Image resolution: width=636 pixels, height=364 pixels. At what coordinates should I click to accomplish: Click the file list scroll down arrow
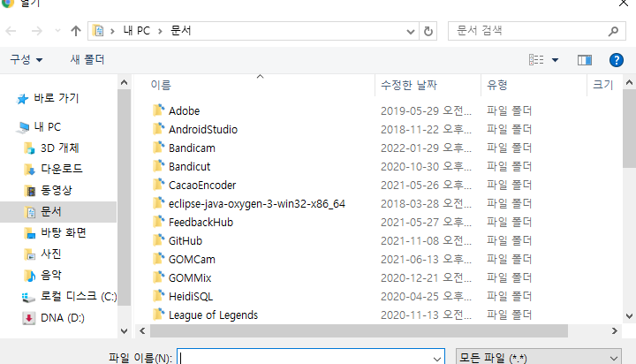click(x=629, y=316)
